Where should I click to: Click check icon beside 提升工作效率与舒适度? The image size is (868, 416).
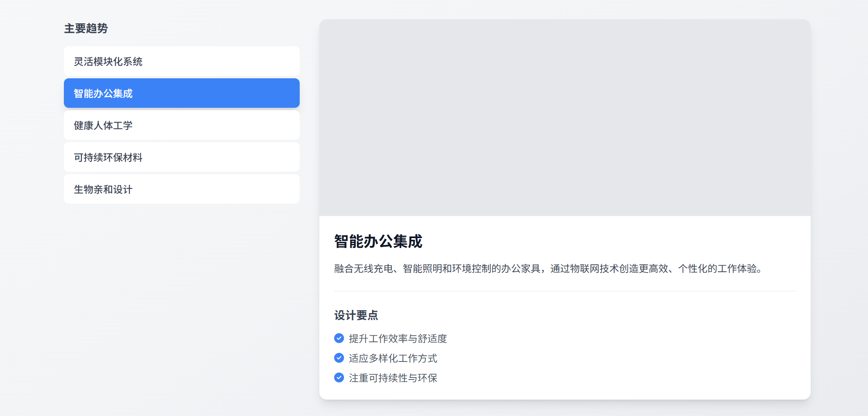pyautogui.click(x=339, y=338)
